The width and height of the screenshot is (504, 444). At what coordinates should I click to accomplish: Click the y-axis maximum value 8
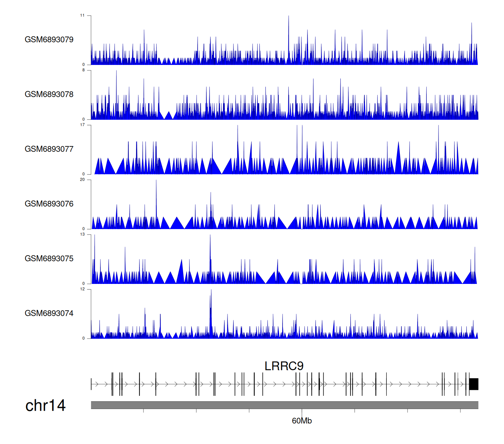tap(83, 70)
